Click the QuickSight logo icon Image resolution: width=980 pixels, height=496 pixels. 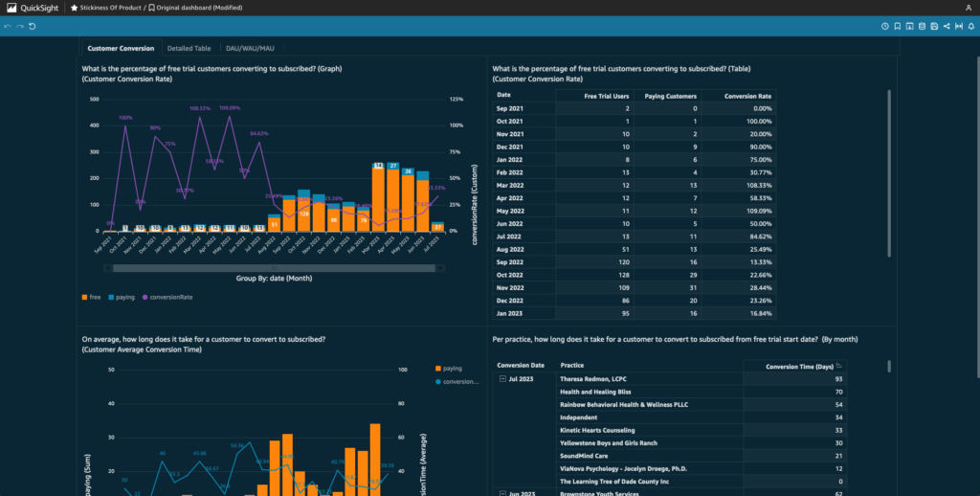click(x=11, y=8)
